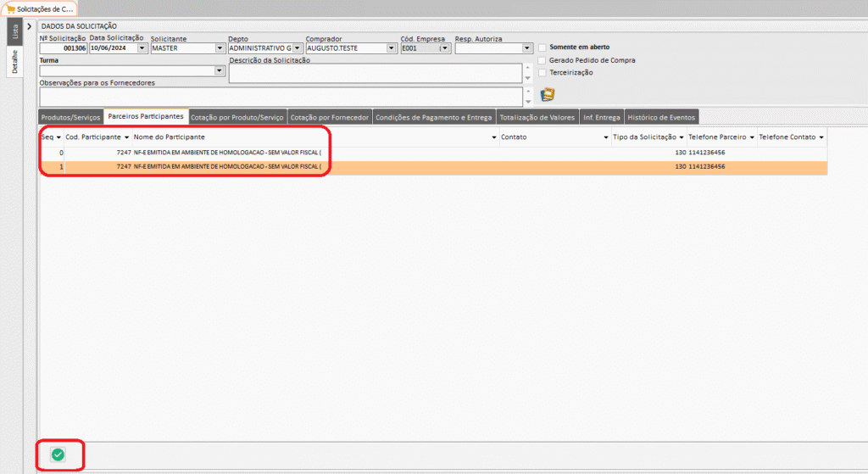Select the highlighted participant row with Seq 1
This screenshot has width=868, height=474.
click(433, 166)
